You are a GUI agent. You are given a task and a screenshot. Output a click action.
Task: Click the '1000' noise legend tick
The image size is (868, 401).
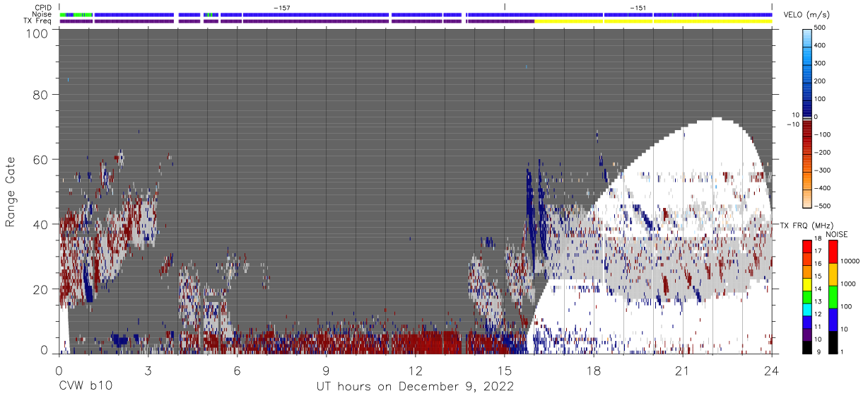[848, 284]
